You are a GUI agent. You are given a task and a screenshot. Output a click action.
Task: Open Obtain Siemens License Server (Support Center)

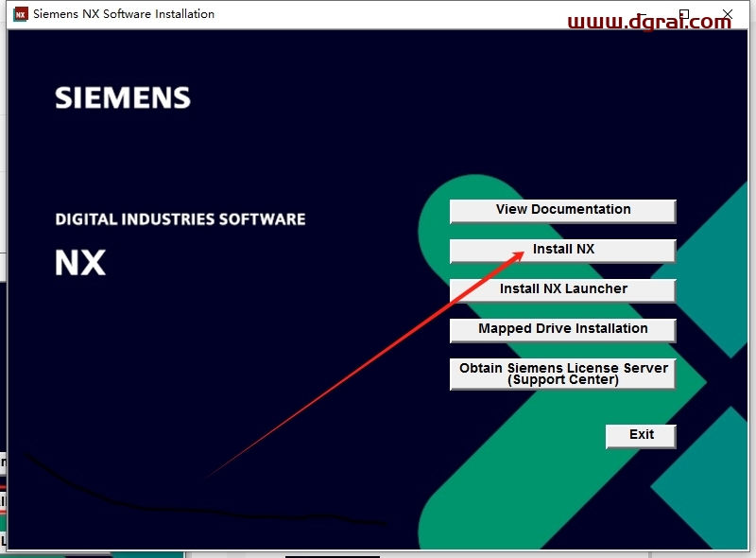tap(562, 374)
